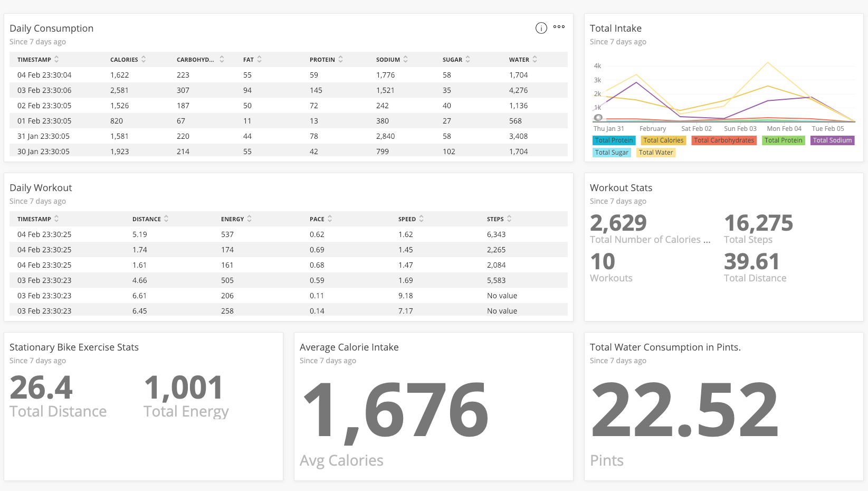Screen dimensions: 868x491
Task: Click the 22.52 Pints value
Action: pos(685,410)
